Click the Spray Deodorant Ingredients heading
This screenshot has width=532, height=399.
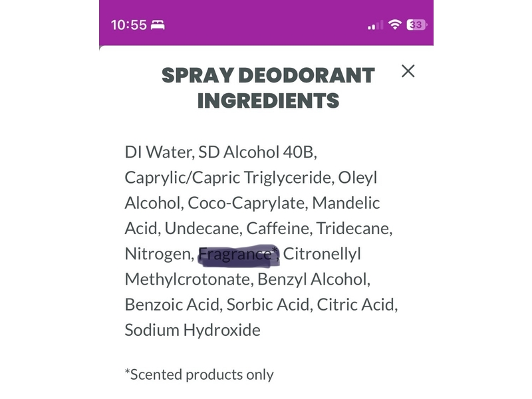[268, 88]
